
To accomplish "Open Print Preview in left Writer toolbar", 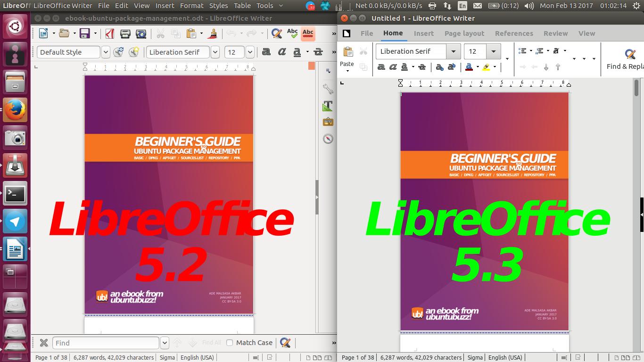I will tap(141, 33).
